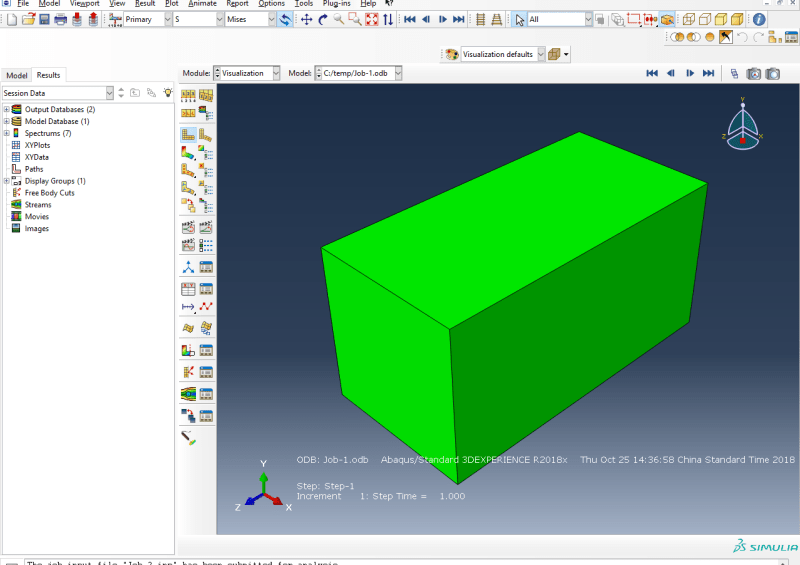The height and width of the screenshot is (565, 800).
Task: Click the field output synchronize icon
Action: coord(285,19)
